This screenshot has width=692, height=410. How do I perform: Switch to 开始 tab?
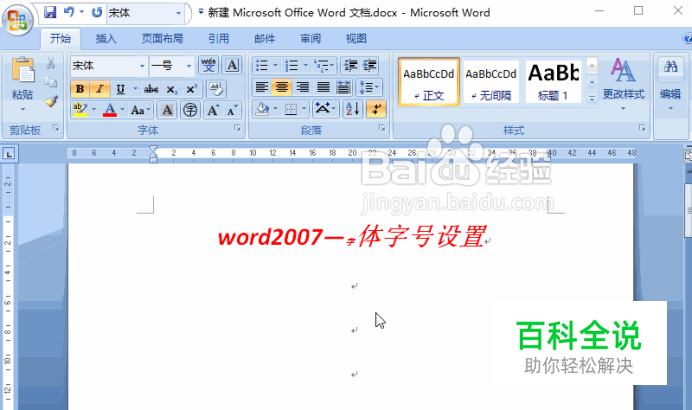(x=60, y=38)
